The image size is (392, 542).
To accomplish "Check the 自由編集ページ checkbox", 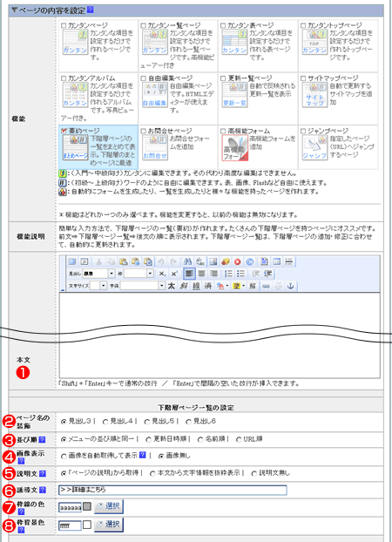I will point(144,78).
